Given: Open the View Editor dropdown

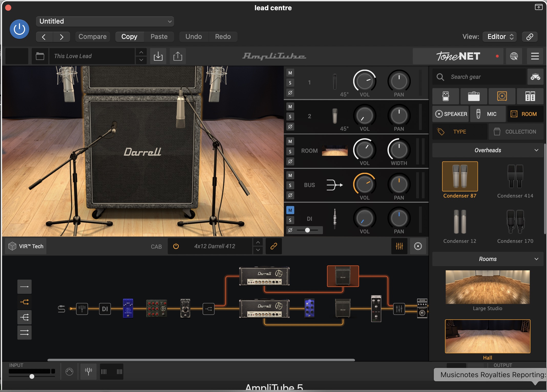Looking at the screenshot, I should [500, 37].
